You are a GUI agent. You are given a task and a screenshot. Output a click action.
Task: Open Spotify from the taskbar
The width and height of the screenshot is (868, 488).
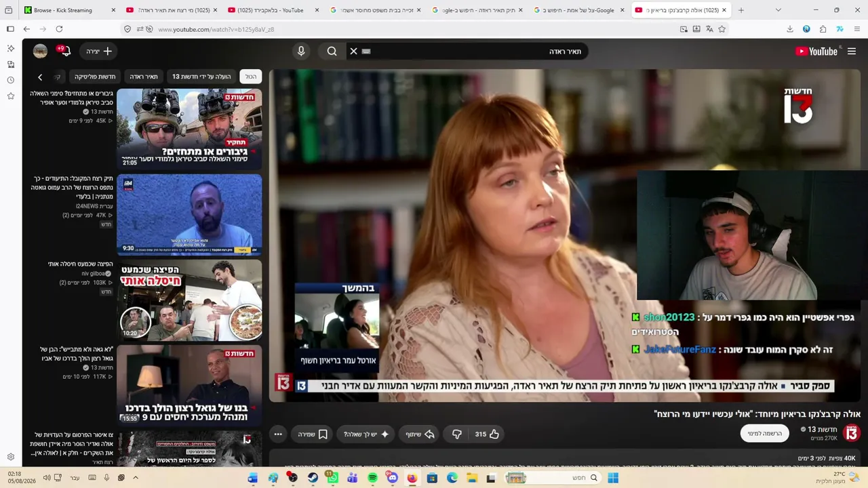pos(372,478)
